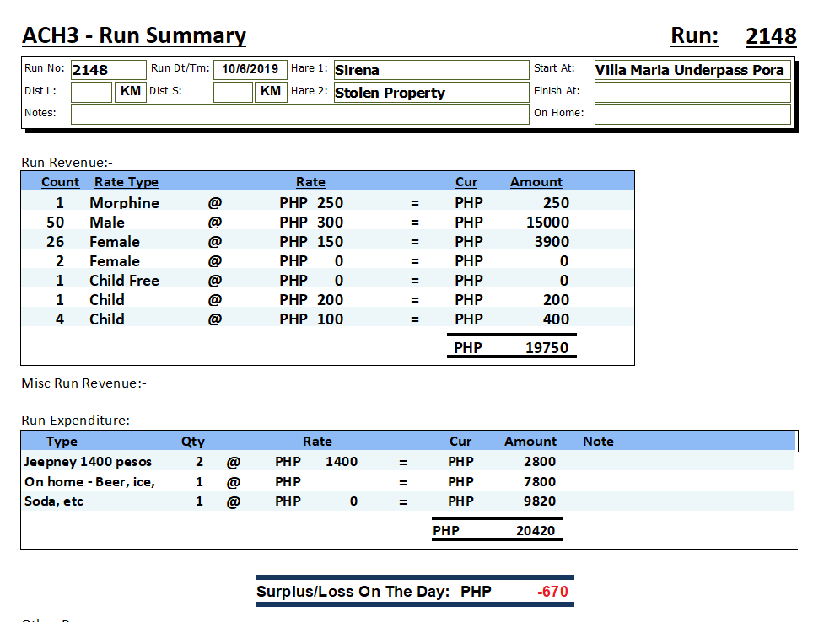Select the Child Free rate type row
The width and height of the screenshot is (840, 622).
click(124, 281)
